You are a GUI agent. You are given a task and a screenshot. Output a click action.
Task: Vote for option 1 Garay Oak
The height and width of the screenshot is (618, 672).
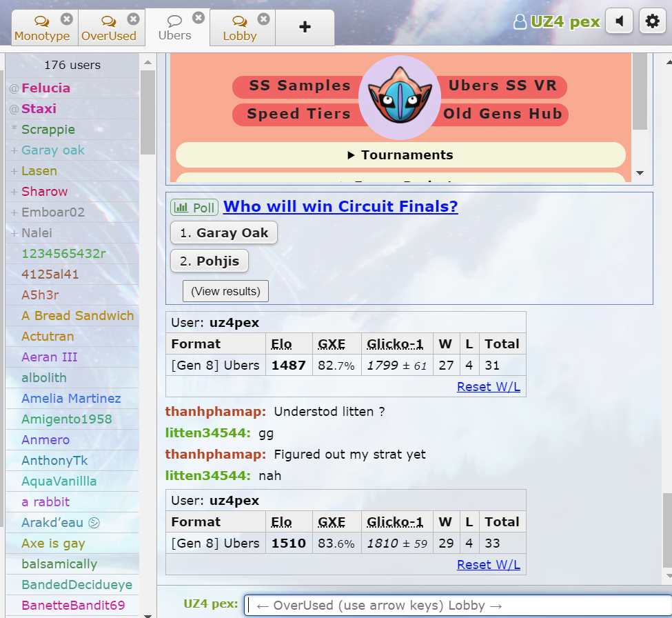(x=223, y=233)
